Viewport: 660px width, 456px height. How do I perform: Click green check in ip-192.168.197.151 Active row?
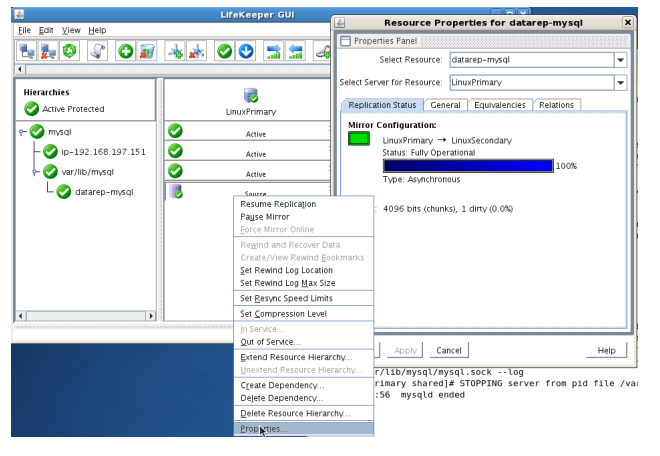click(175, 151)
